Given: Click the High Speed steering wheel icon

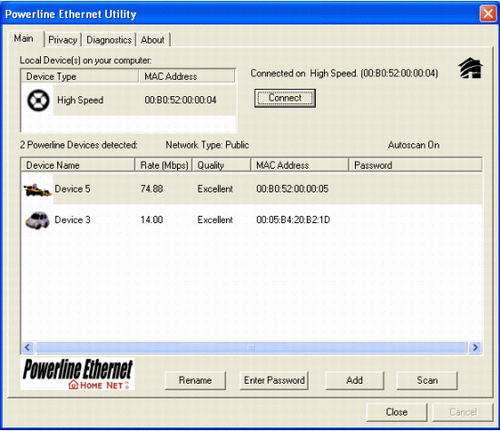Looking at the screenshot, I should click(x=38, y=100).
